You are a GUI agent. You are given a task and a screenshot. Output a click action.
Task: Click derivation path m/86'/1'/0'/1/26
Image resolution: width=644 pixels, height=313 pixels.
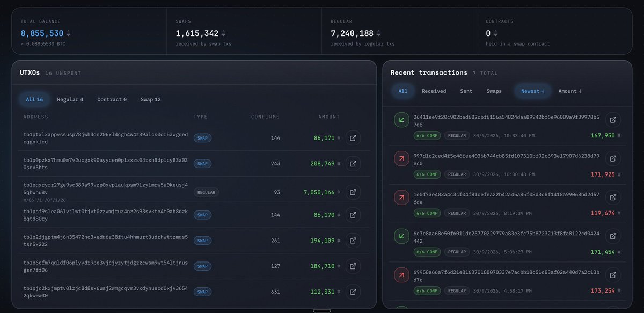coord(46,200)
